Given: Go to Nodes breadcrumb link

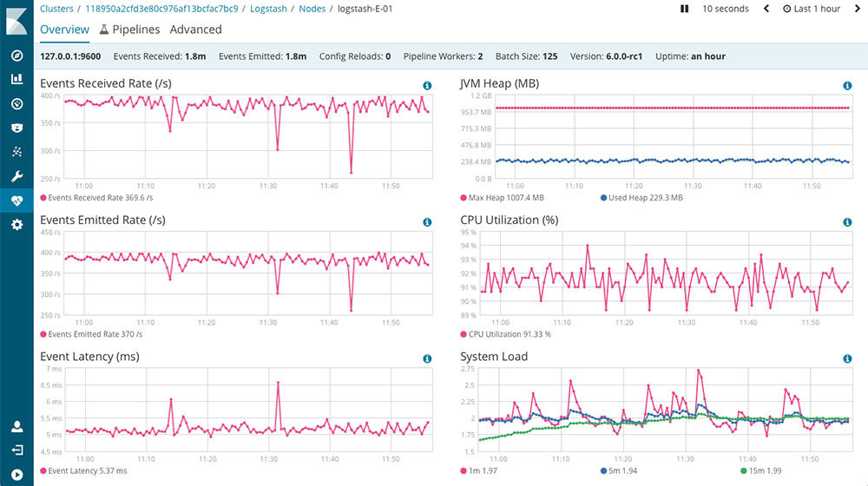Looking at the screenshot, I should tap(312, 9).
